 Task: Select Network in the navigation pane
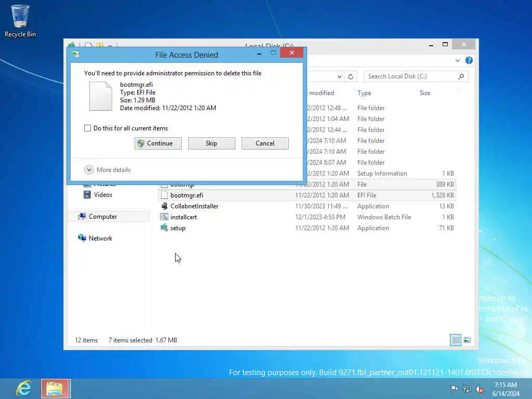[100, 238]
